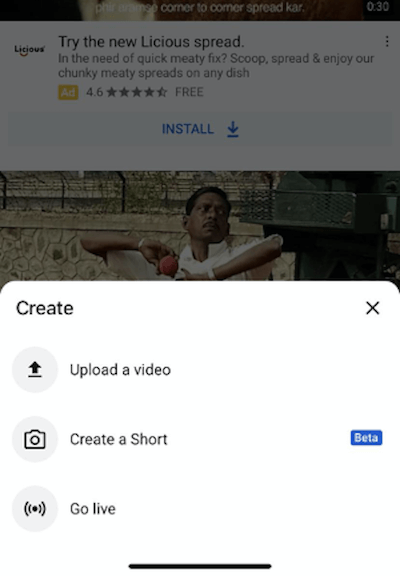
Task: Tap the 0:30 duration on the top video
Action: (378, 7)
